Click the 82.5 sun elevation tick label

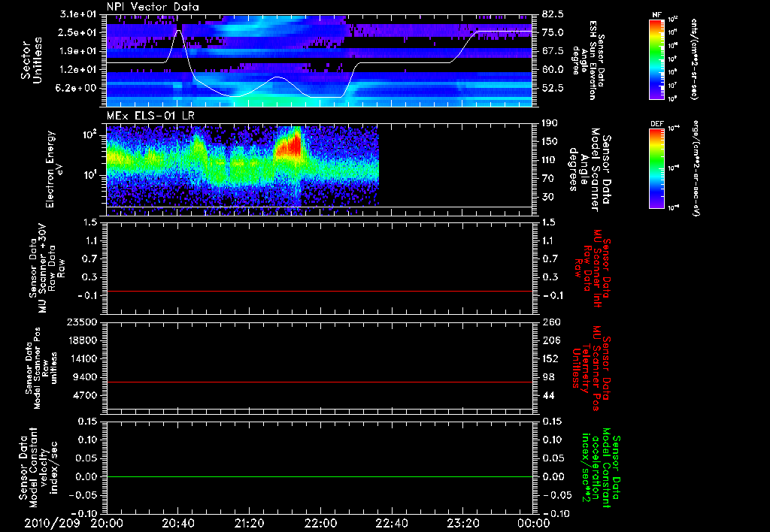pyautogui.click(x=553, y=14)
